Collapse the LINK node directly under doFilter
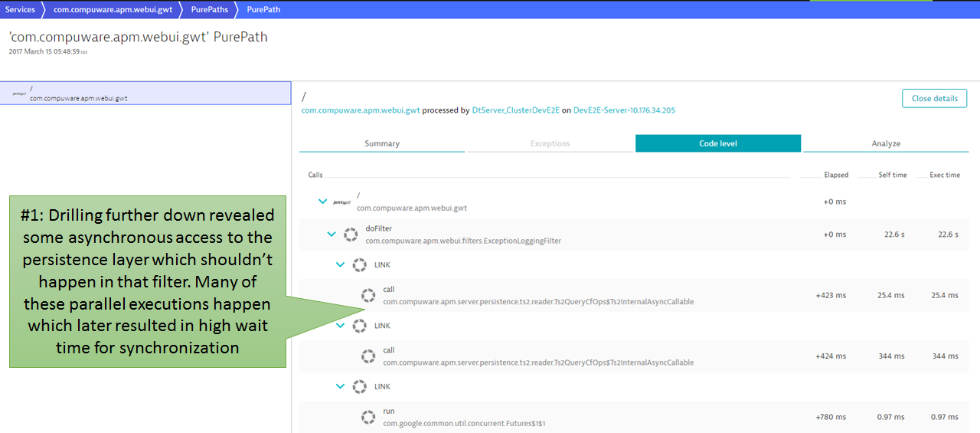Image resolution: width=980 pixels, height=433 pixels. point(341,264)
